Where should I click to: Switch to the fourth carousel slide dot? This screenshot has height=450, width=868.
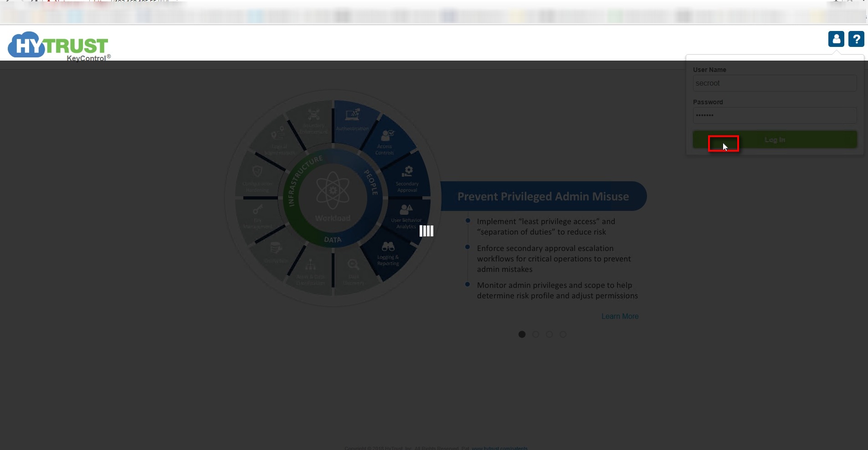[x=563, y=334]
